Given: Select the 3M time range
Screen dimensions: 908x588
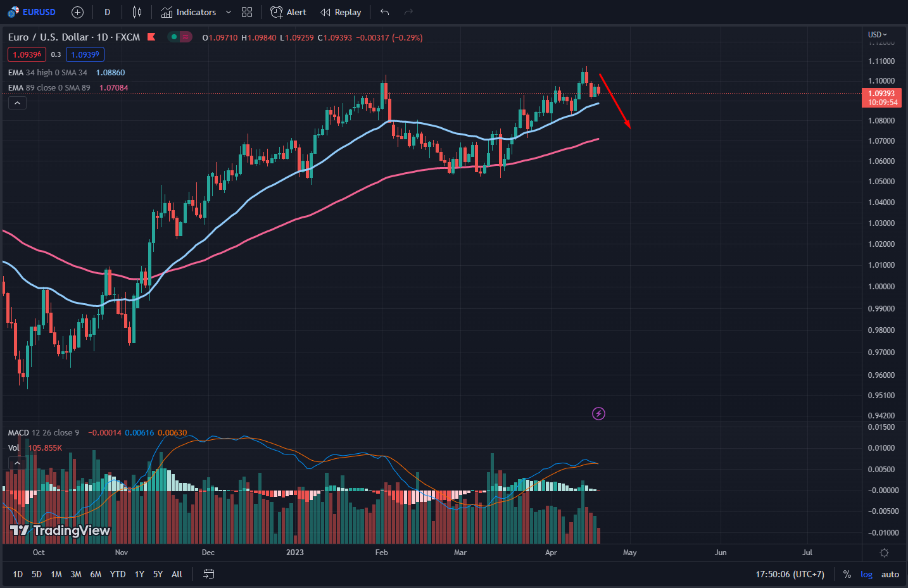Looking at the screenshot, I should pyautogui.click(x=76, y=574).
